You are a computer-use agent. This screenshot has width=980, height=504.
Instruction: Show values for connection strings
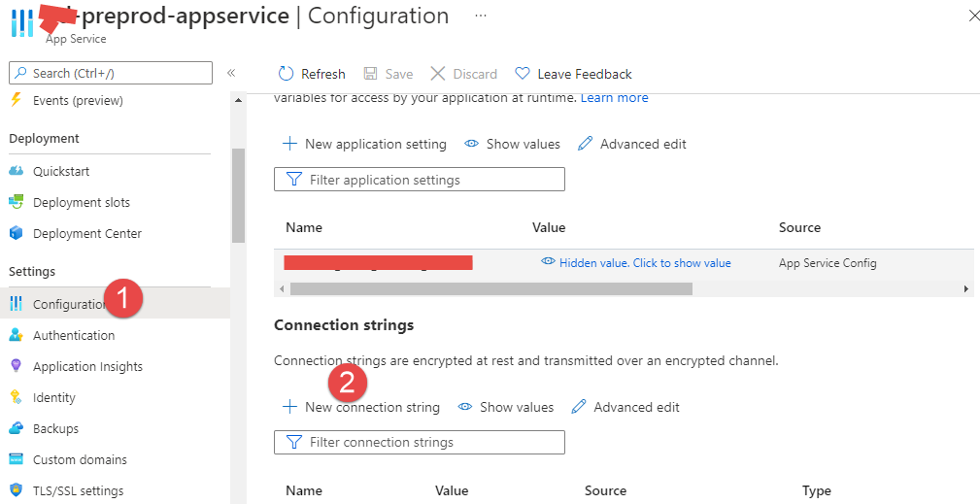tap(506, 407)
